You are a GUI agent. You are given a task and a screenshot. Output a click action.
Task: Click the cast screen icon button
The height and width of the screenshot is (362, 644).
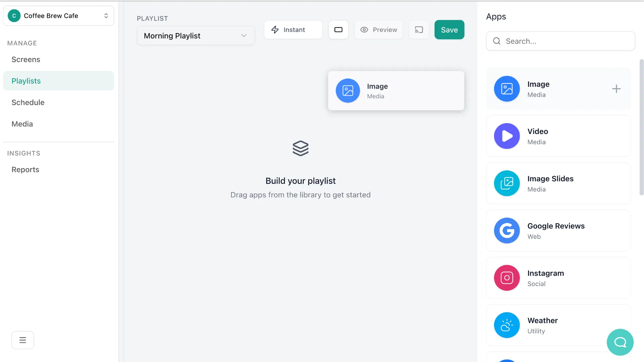coord(419,30)
